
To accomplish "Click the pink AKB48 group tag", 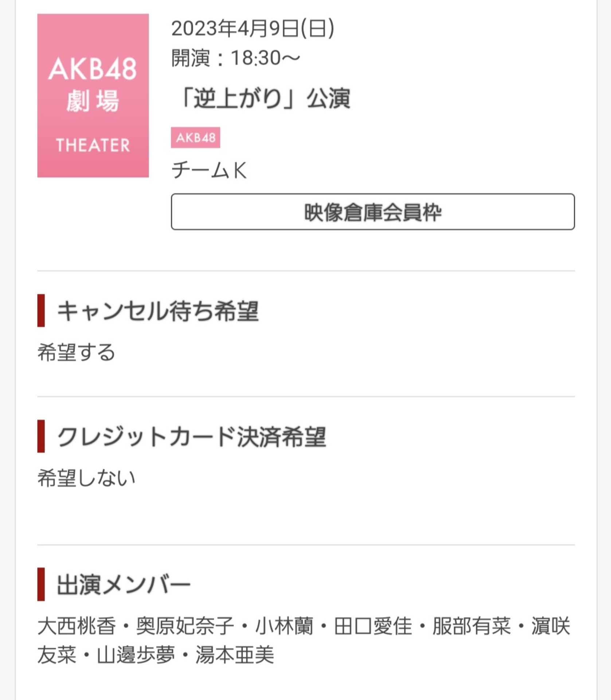I will [195, 137].
